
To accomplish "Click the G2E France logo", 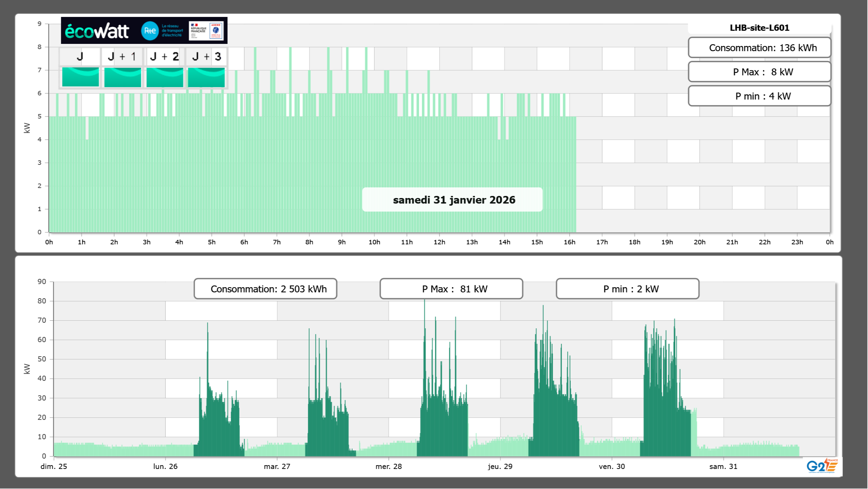I will click(822, 466).
